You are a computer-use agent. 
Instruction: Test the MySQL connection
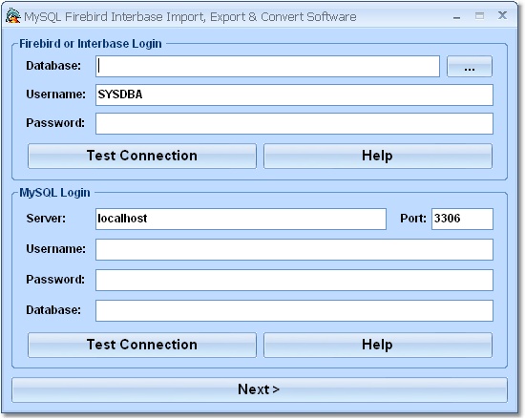tap(142, 345)
